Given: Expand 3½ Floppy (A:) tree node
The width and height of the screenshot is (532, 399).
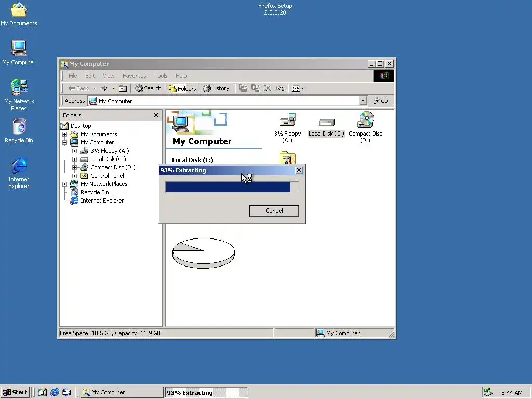Looking at the screenshot, I should pyautogui.click(x=74, y=151).
